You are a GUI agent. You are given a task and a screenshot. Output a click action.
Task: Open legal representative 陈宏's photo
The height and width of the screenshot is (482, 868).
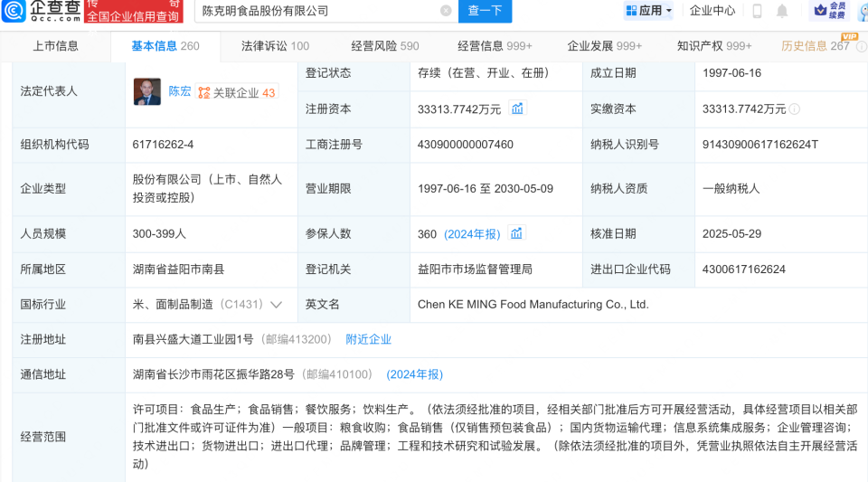coord(146,91)
